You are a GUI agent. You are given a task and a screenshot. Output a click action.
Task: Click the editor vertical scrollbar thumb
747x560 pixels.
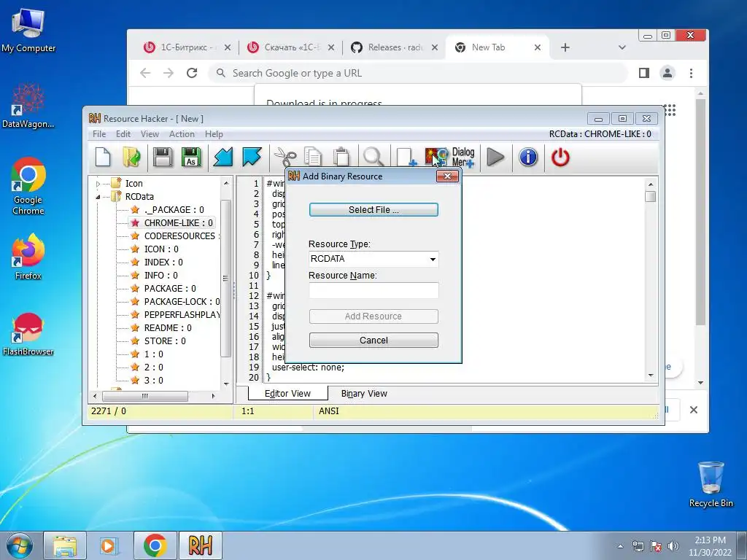pyautogui.click(x=650, y=197)
